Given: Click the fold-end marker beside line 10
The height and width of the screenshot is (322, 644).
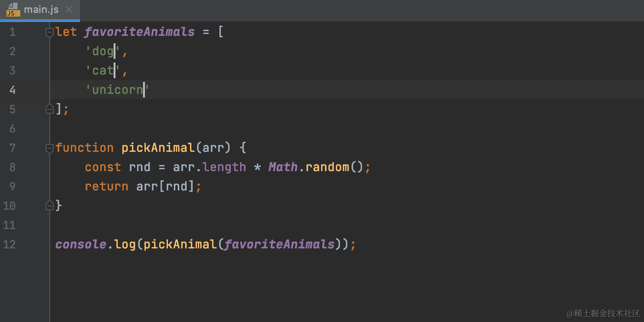Looking at the screenshot, I should point(50,206).
